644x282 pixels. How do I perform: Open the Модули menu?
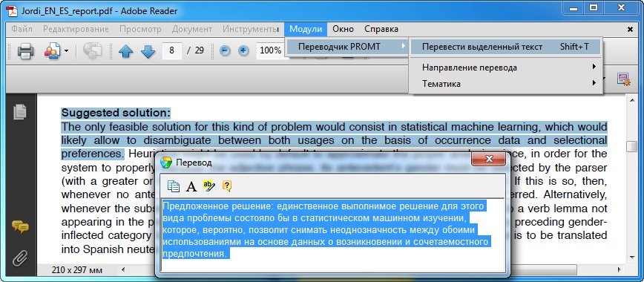click(x=306, y=29)
